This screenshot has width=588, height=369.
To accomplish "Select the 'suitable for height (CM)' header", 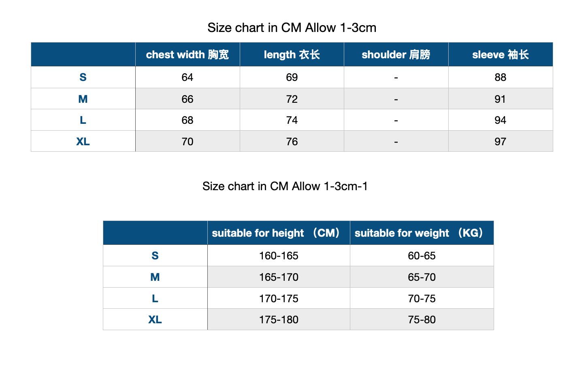I will [279, 233].
